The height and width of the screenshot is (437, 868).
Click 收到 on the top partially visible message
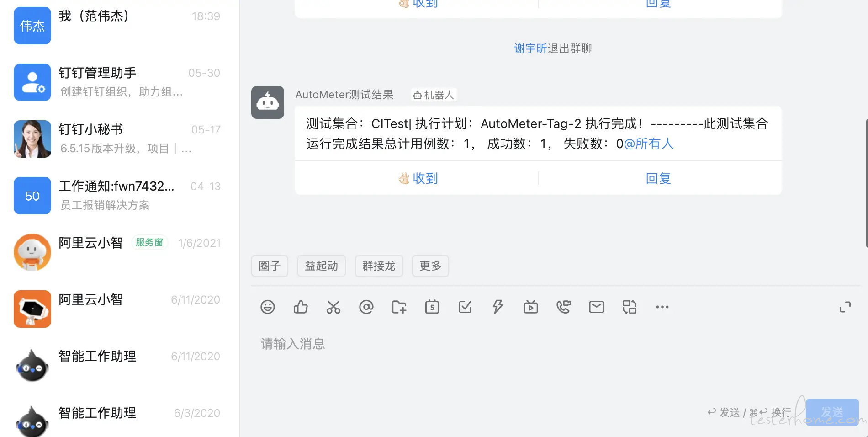418,4
